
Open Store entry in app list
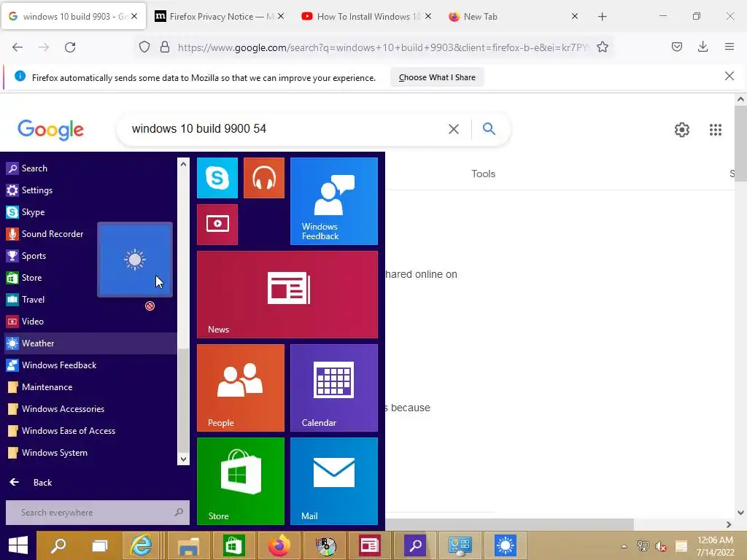(50, 278)
